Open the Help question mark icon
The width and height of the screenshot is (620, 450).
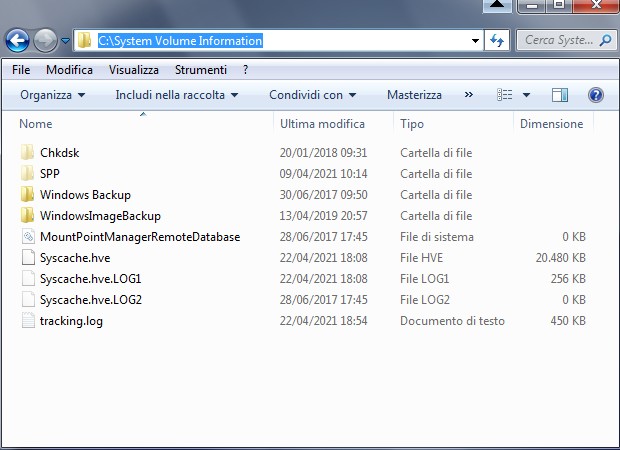[x=595, y=95]
